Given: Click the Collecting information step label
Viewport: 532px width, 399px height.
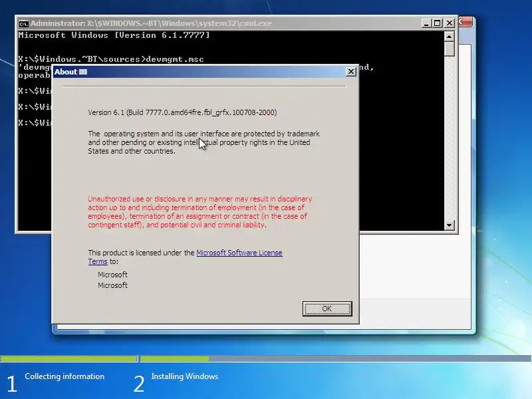Looking at the screenshot, I should [65, 376].
